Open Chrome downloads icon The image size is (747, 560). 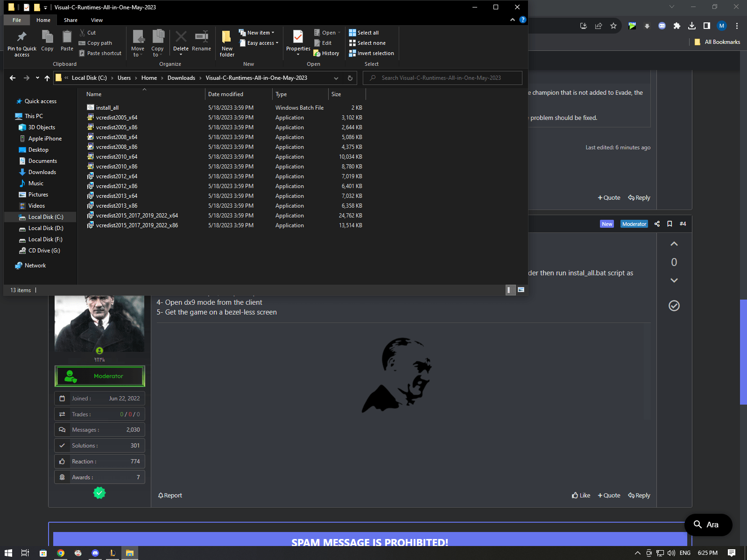(692, 26)
